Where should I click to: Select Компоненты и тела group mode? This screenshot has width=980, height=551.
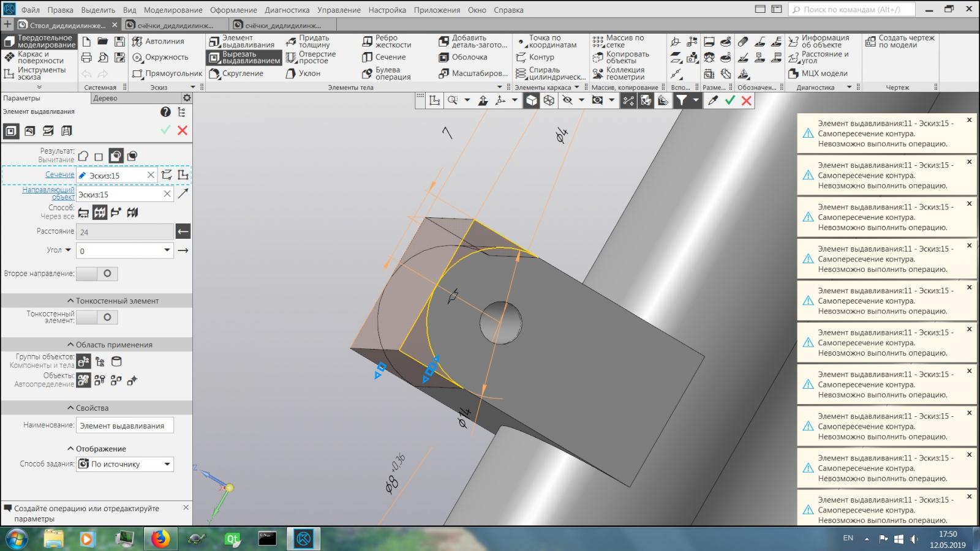83,361
